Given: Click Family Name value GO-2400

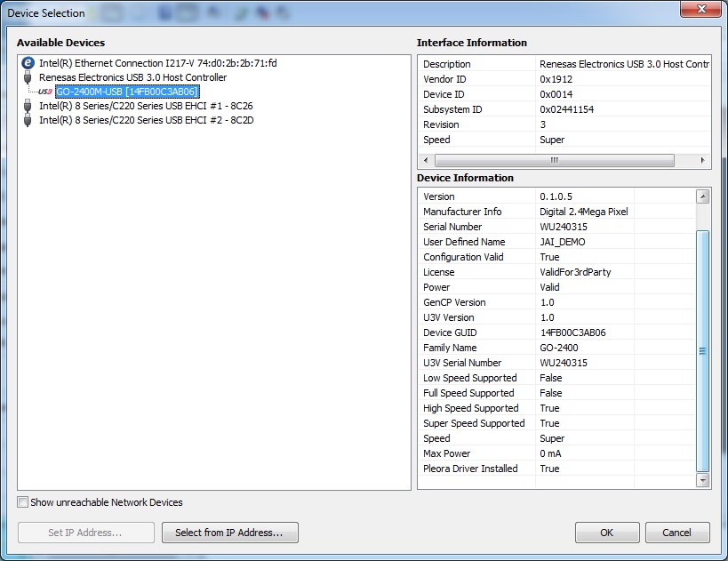Looking at the screenshot, I should [558, 348].
